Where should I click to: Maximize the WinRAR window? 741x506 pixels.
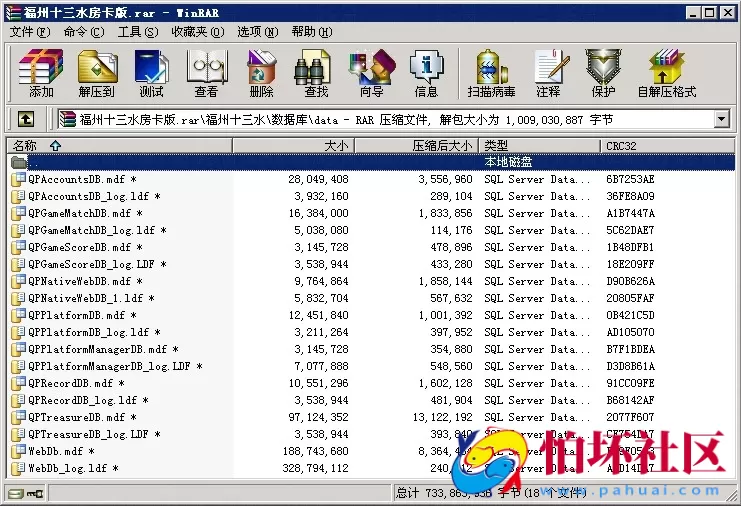709,13
